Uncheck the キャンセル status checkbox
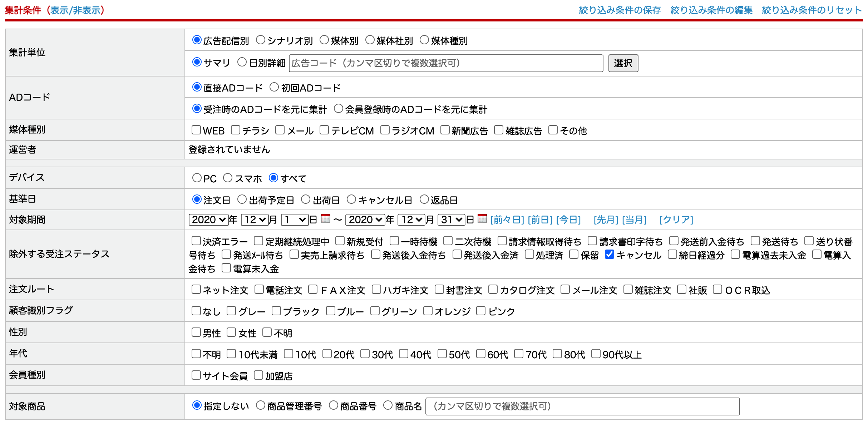This screenshot has width=868, height=424. click(x=609, y=255)
